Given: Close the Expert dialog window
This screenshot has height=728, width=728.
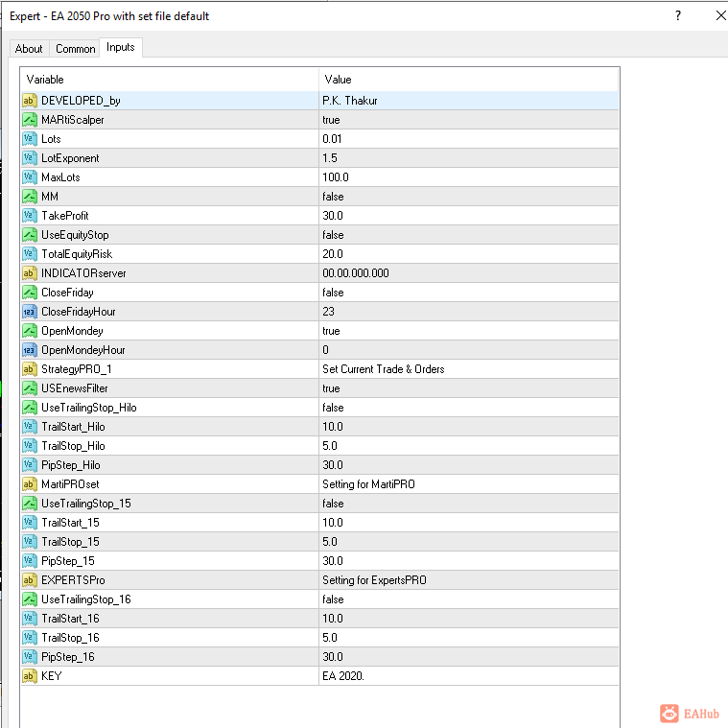Looking at the screenshot, I should click(x=720, y=15).
